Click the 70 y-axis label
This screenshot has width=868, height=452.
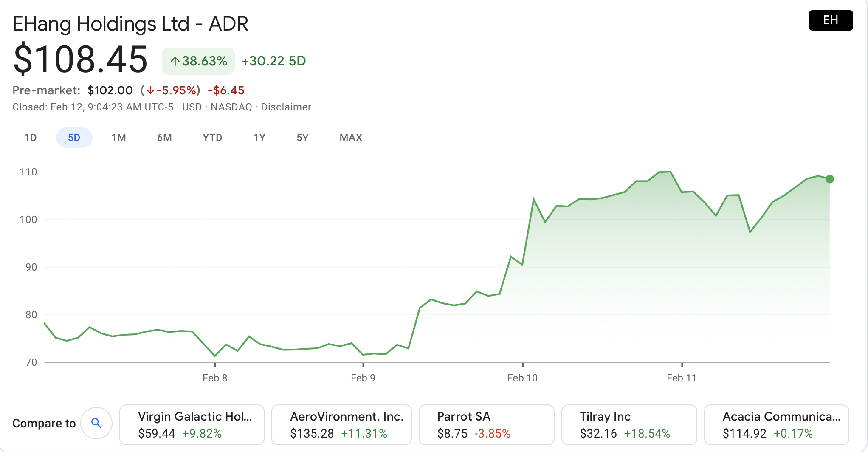[x=31, y=362]
